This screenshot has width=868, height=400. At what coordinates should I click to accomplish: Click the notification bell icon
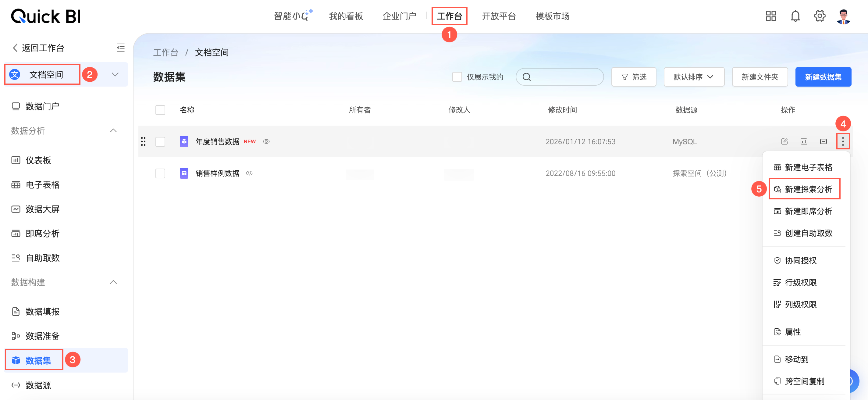pyautogui.click(x=795, y=16)
